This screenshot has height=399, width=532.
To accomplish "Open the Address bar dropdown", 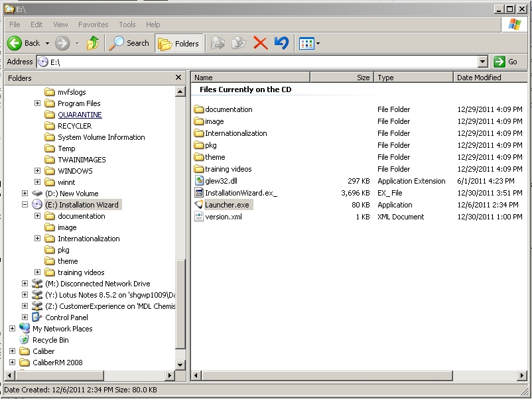I will pyautogui.click(x=482, y=62).
